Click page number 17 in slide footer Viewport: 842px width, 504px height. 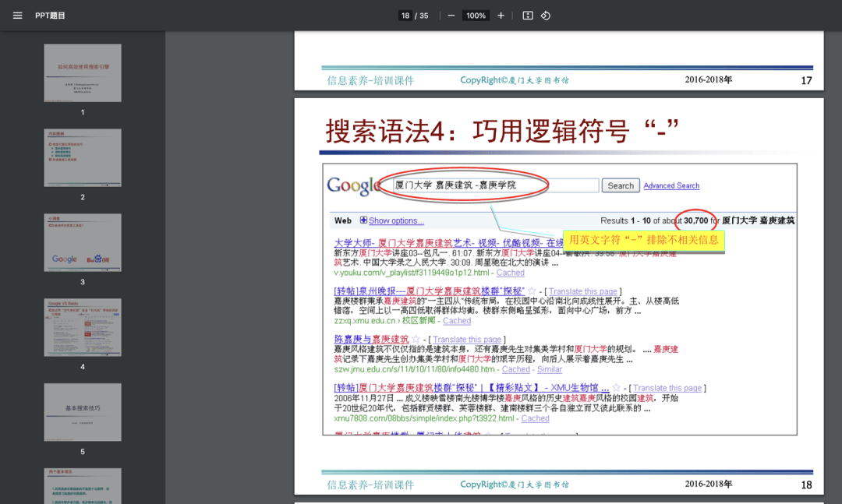point(806,80)
